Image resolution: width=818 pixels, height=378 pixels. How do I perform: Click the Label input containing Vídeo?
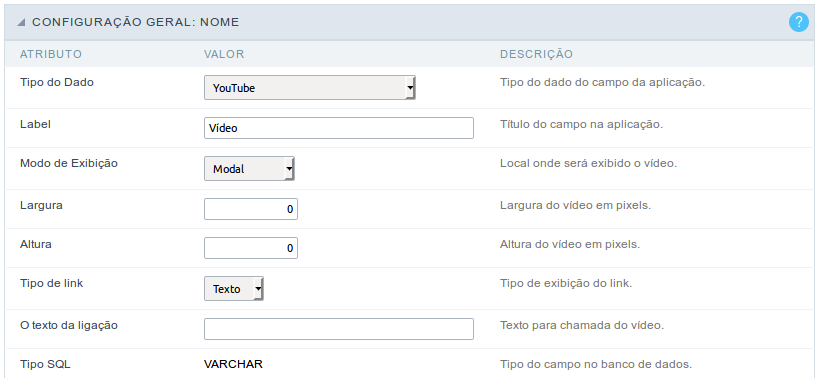click(339, 128)
